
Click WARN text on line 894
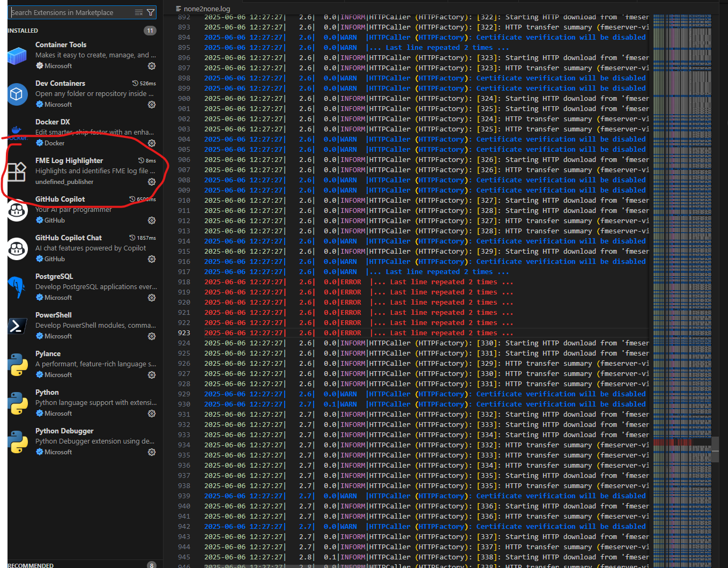coord(348,38)
